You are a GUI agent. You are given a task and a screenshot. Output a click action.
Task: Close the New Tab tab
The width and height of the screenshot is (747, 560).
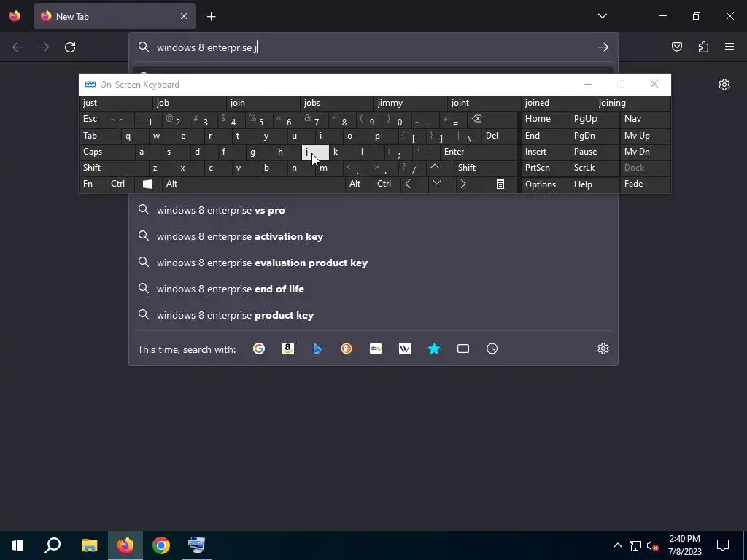click(x=184, y=16)
